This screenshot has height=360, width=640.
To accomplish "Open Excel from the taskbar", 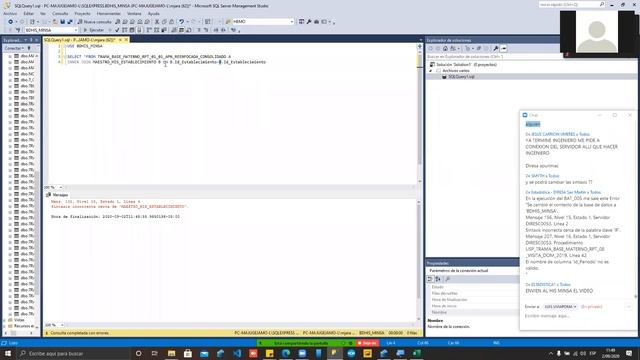I will [417, 353].
